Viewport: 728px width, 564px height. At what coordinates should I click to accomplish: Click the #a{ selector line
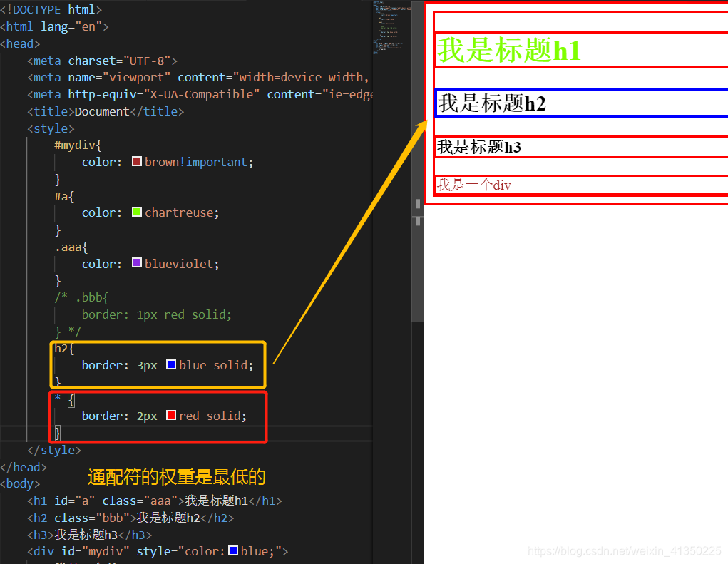64,196
